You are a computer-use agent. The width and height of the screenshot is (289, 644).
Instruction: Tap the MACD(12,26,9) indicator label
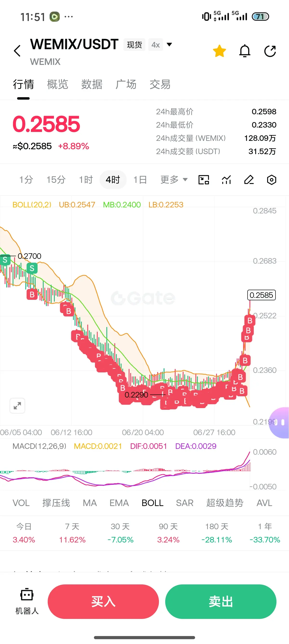click(x=39, y=446)
